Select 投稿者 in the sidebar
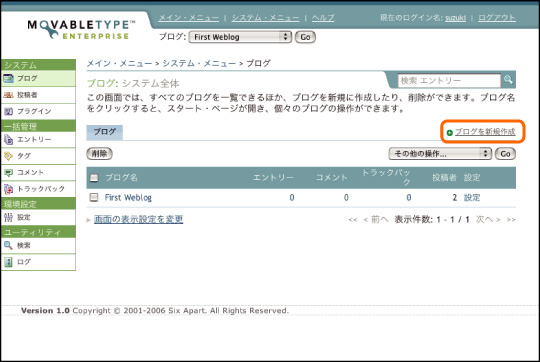The width and height of the screenshot is (540, 362). [38, 95]
